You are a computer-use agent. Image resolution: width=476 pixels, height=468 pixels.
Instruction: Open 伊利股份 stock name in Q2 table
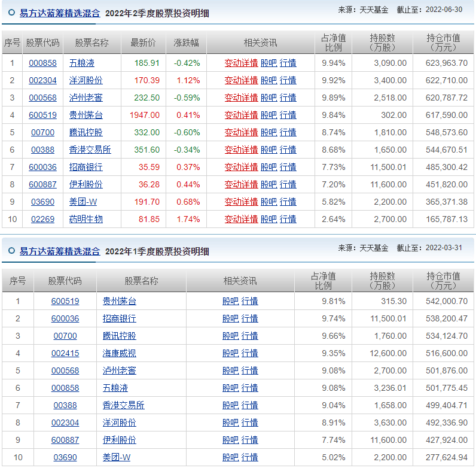tap(86, 184)
